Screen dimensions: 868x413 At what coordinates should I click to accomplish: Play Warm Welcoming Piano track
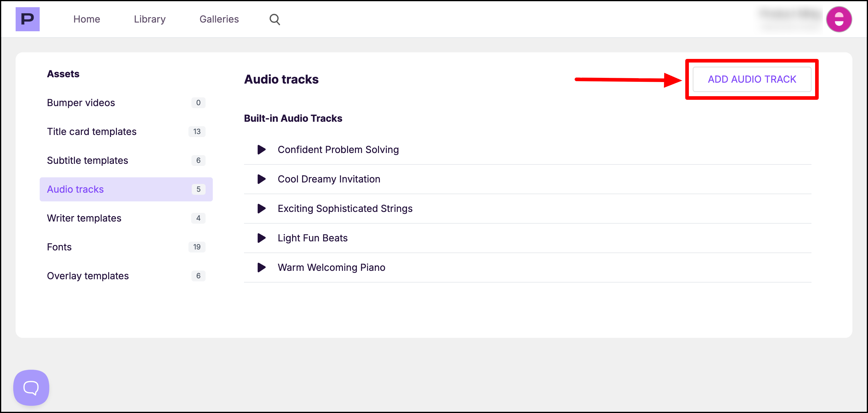tap(261, 268)
